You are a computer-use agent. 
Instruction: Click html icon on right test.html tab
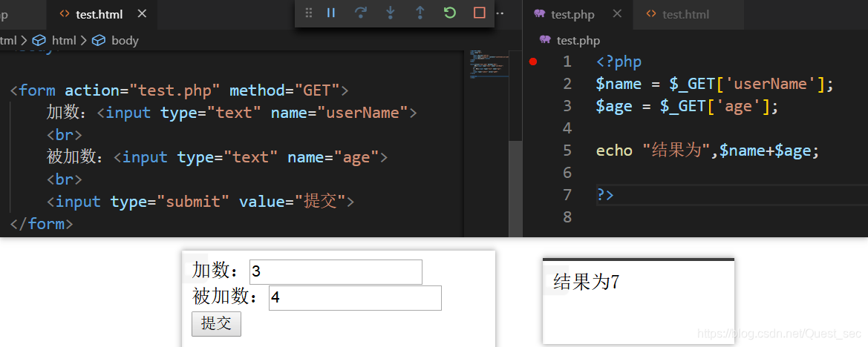point(651,14)
